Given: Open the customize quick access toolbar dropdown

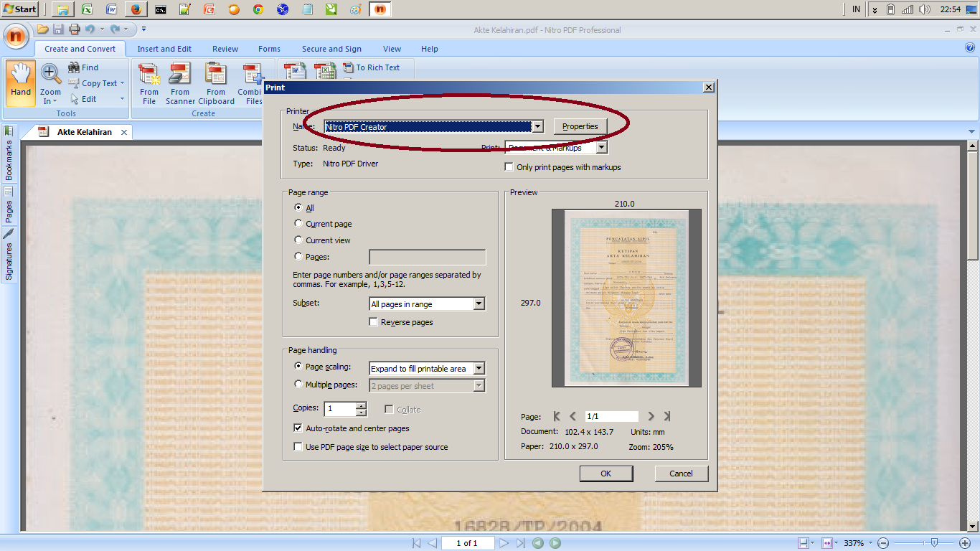Looking at the screenshot, I should click(143, 29).
